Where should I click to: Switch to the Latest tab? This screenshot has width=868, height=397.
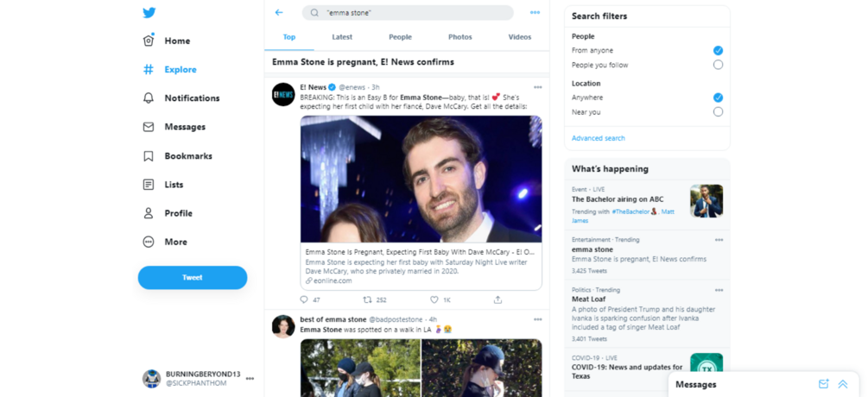342,37
